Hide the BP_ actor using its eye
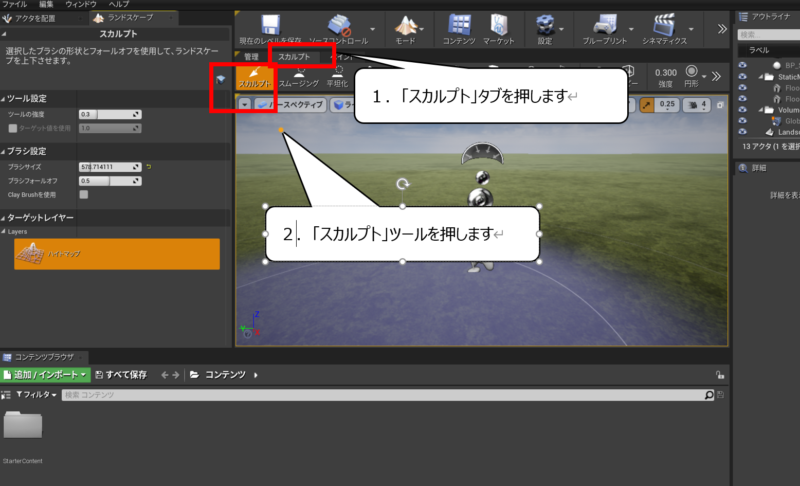800x486 pixels. (x=742, y=65)
